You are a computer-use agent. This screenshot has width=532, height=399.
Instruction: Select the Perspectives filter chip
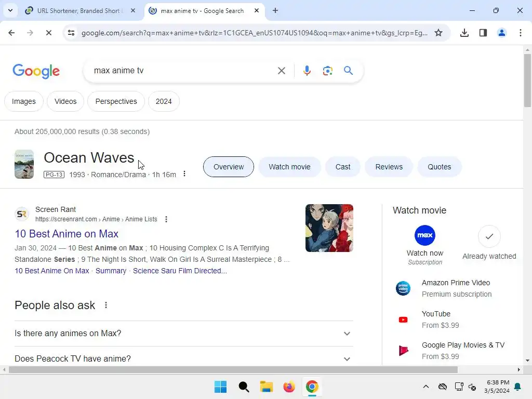[116, 101]
